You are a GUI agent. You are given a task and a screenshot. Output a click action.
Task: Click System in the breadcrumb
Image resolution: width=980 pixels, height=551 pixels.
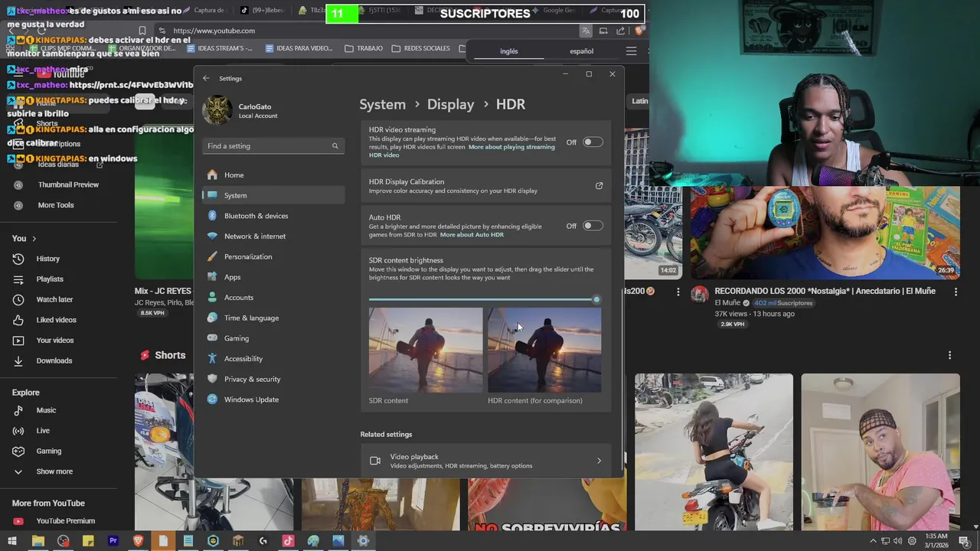383,104
